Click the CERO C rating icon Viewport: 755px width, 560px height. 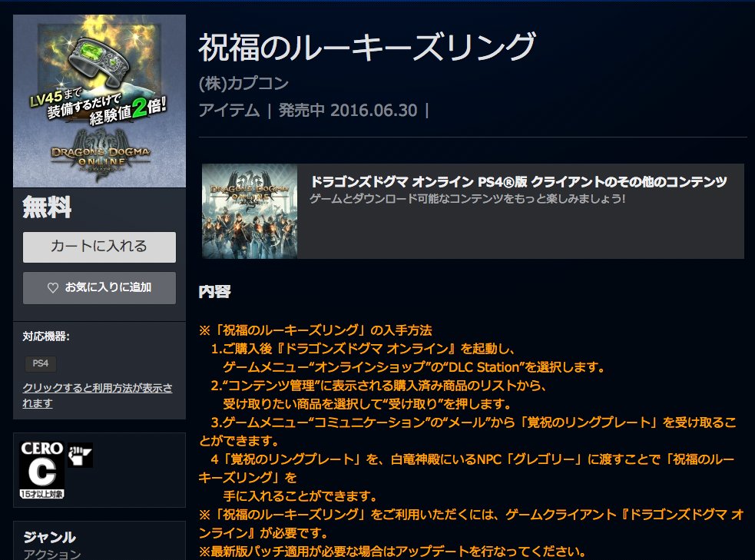tap(41, 469)
